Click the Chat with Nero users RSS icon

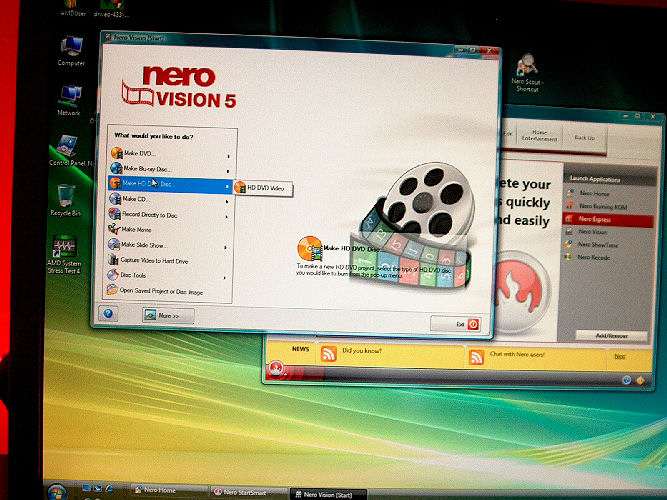pos(476,357)
